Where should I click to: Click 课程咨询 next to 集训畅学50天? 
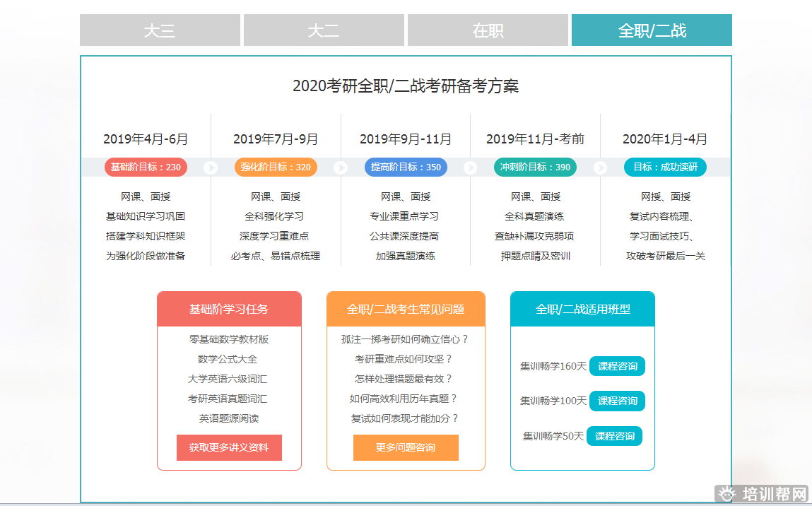[614, 436]
